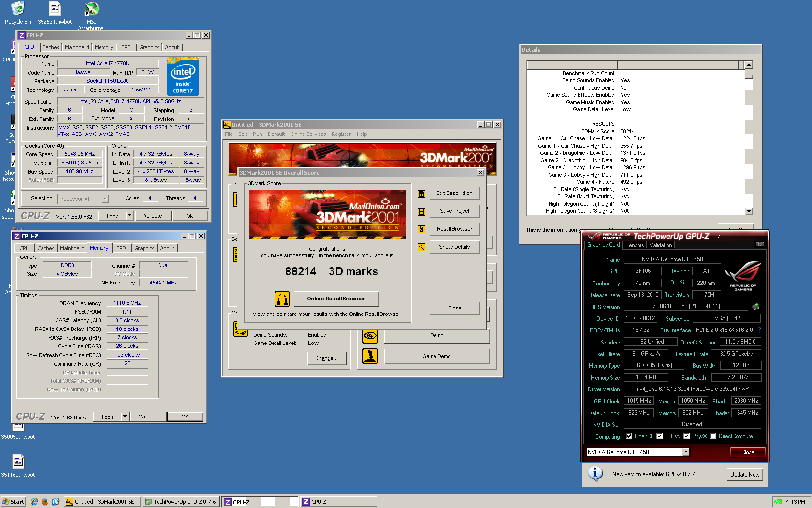Click the GPU Clock value 1015 MHz in GPU-Z
This screenshot has height=508, width=812.
pyautogui.click(x=638, y=401)
